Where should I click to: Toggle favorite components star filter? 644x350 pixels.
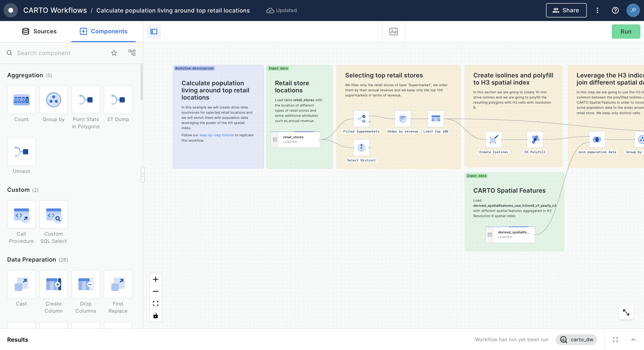pyautogui.click(x=114, y=53)
